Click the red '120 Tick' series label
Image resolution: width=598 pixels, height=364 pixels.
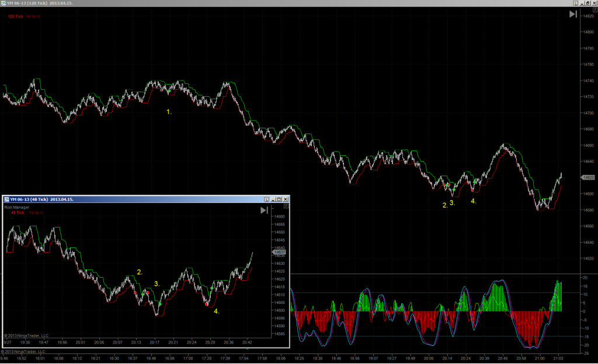(x=16, y=16)
